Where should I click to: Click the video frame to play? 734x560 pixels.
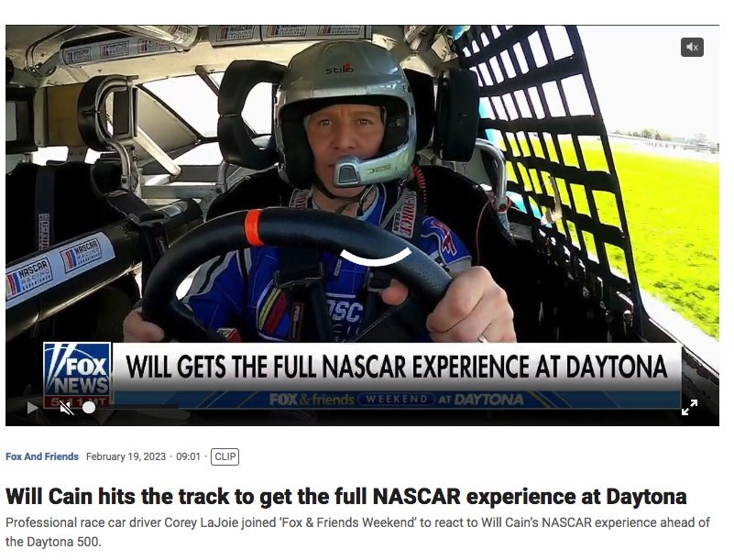tap(362, 225)
